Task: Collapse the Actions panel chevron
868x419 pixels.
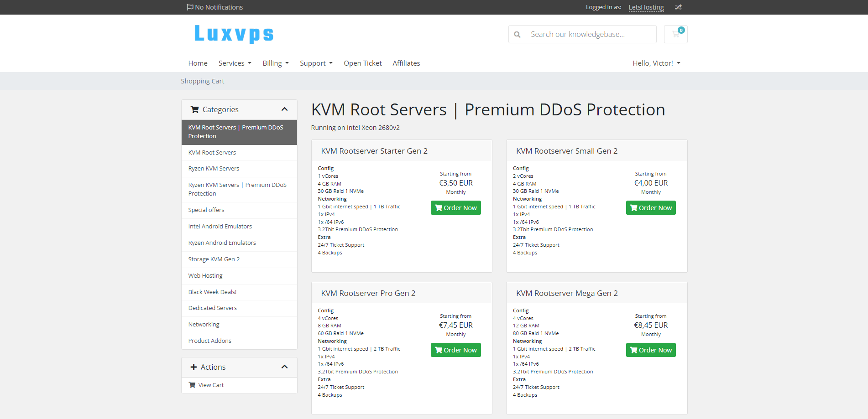Action: pyautogui.click(x=285, y=367)
